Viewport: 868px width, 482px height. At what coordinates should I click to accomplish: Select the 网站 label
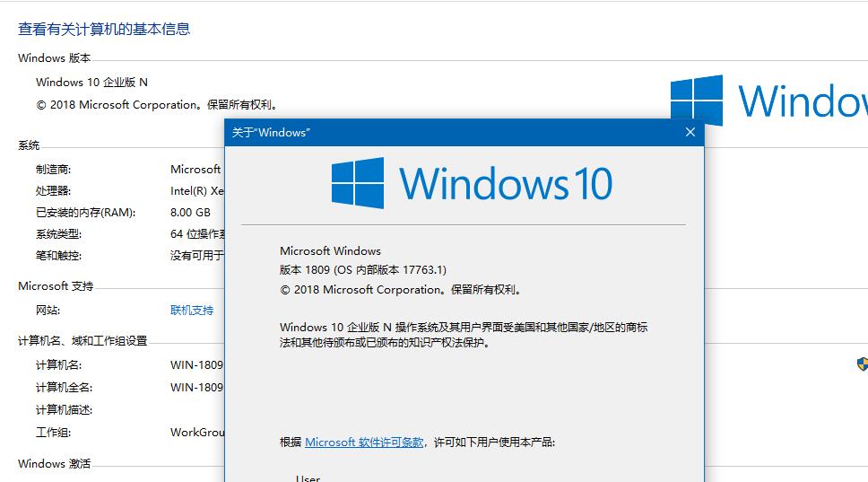(x=48, y=311)
